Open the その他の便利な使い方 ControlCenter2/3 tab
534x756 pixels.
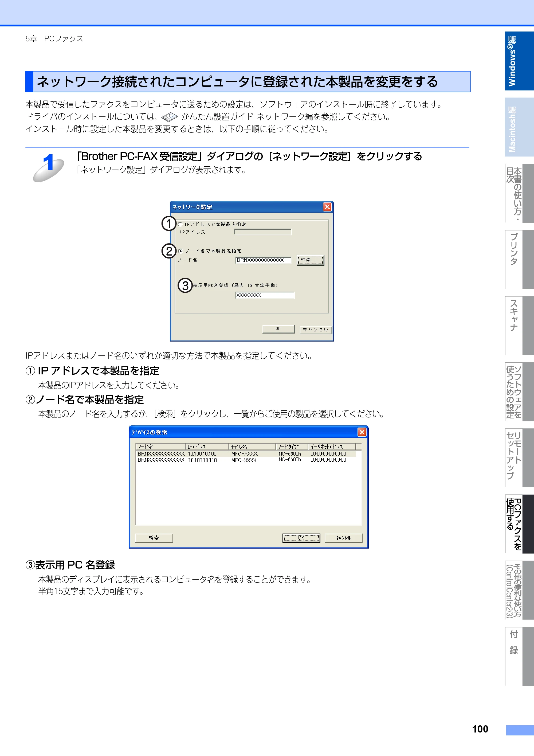pyautogui.click(x=520, y=590)
